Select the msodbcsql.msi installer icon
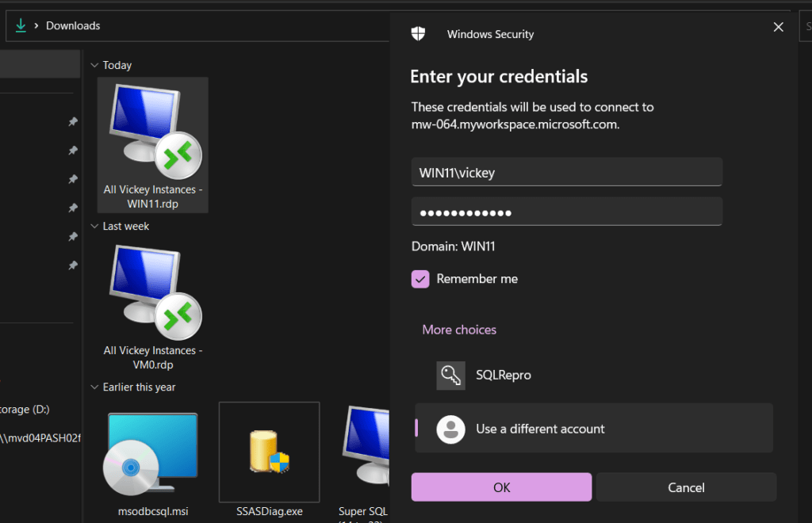Image resolution: width=812 pixels, height=523 pixels. 151,454
